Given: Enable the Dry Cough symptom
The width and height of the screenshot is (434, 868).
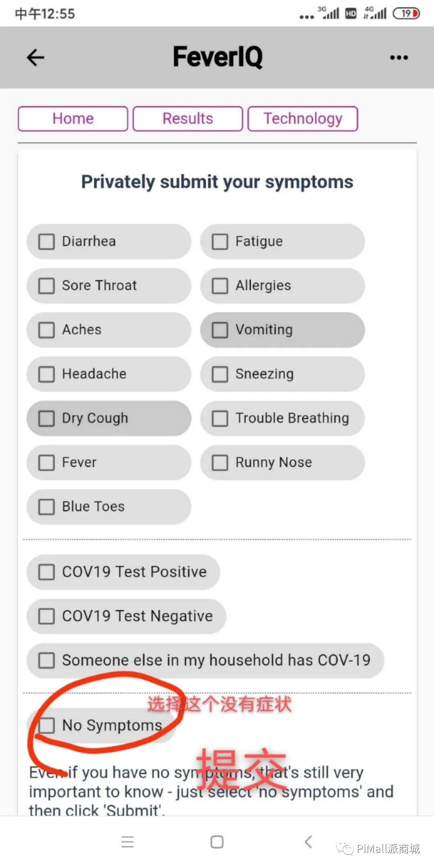Looking at the screenshot, I should point(47,418).
